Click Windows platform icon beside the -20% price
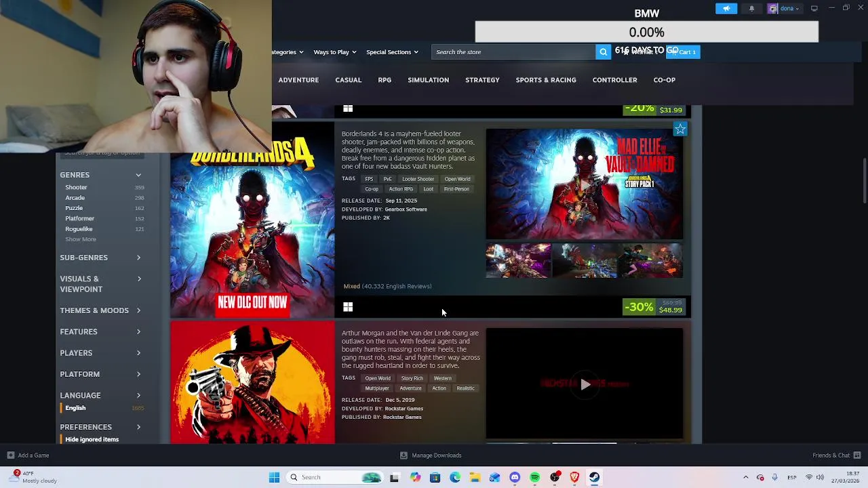Viewport: 868px width, 488px height. 348,108
